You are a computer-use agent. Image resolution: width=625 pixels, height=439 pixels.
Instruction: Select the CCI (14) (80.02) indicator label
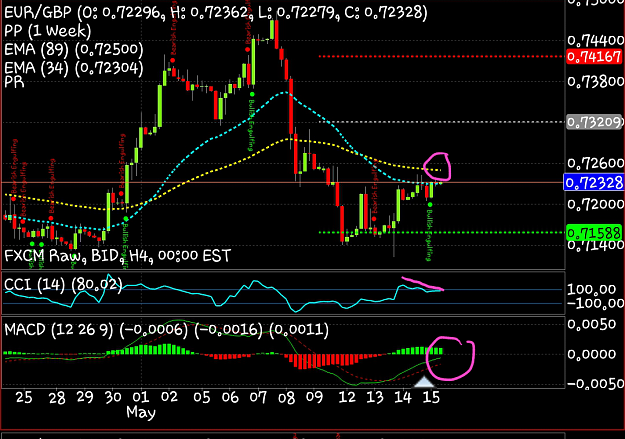pos(63,285)
